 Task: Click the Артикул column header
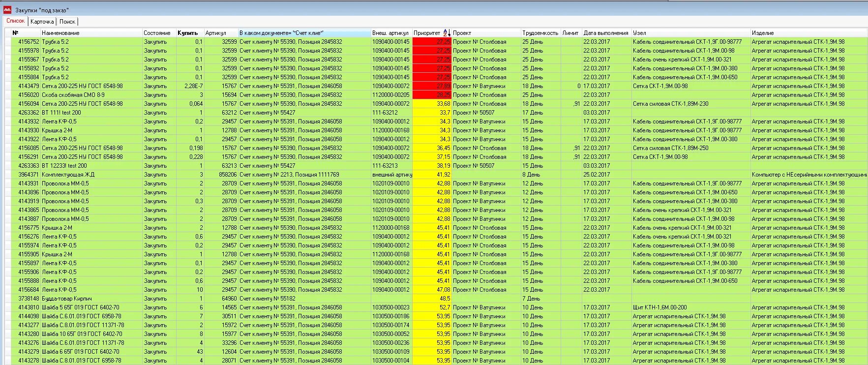pos(221,33)
